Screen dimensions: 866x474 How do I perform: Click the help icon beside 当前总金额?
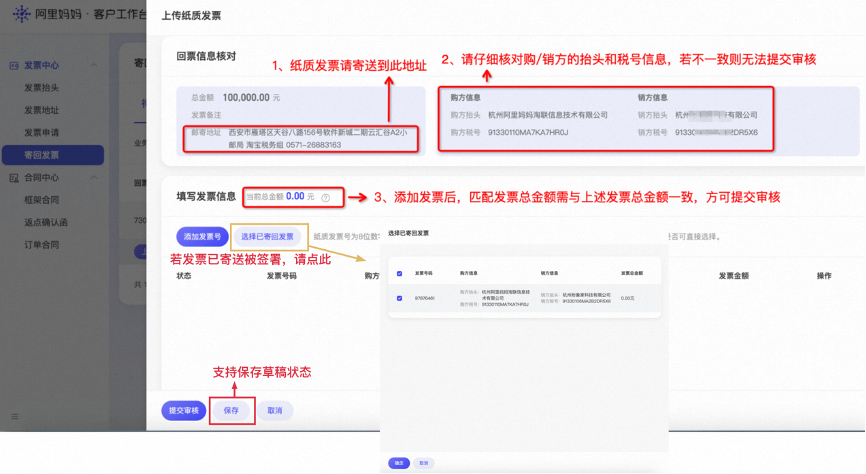(x=325, y=197)
